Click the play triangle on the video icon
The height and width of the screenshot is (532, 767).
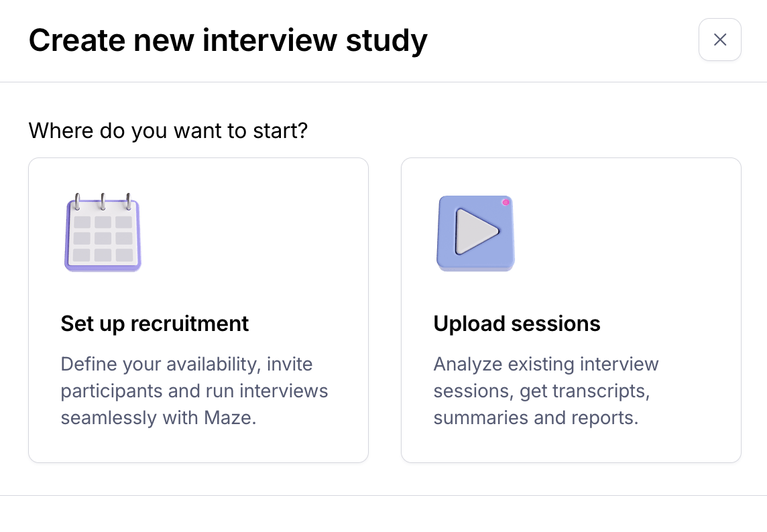pyautogui.click(x=475, y=232)
